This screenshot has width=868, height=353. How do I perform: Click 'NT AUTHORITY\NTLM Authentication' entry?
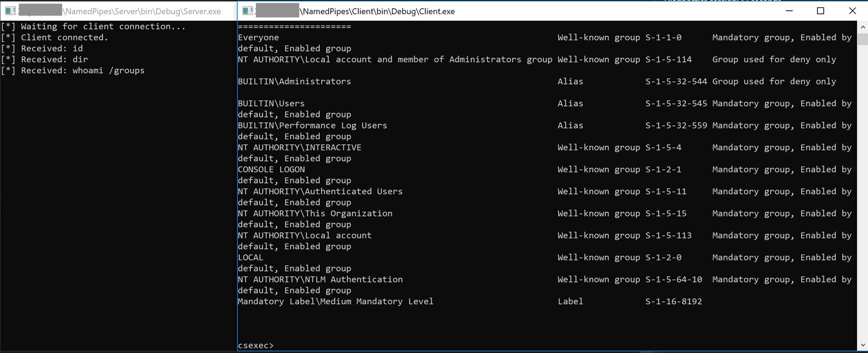[x=320, y=279]
